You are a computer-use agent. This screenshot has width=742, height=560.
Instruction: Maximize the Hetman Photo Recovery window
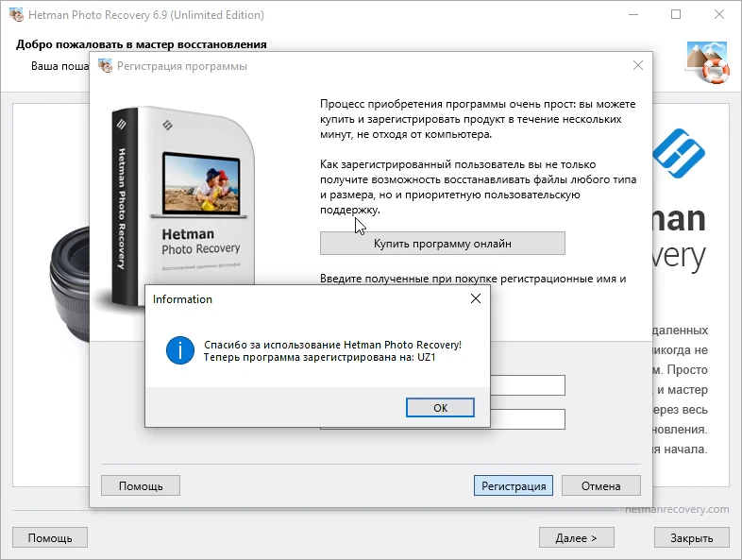pyautogui.click(x=676, y=15)
